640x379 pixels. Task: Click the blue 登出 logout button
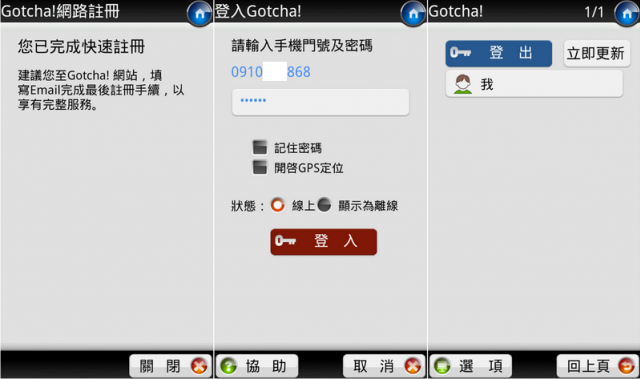[499, 53]
